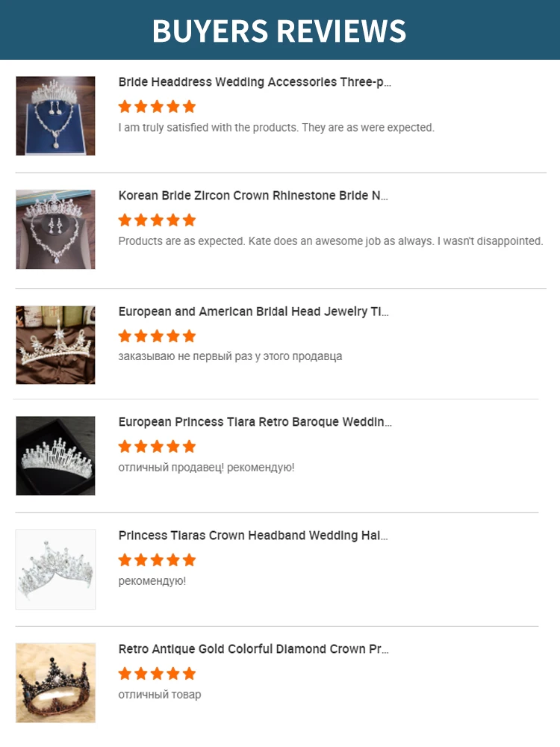Click the Princess Tiaras Crown Headband title

coord(253,536)
